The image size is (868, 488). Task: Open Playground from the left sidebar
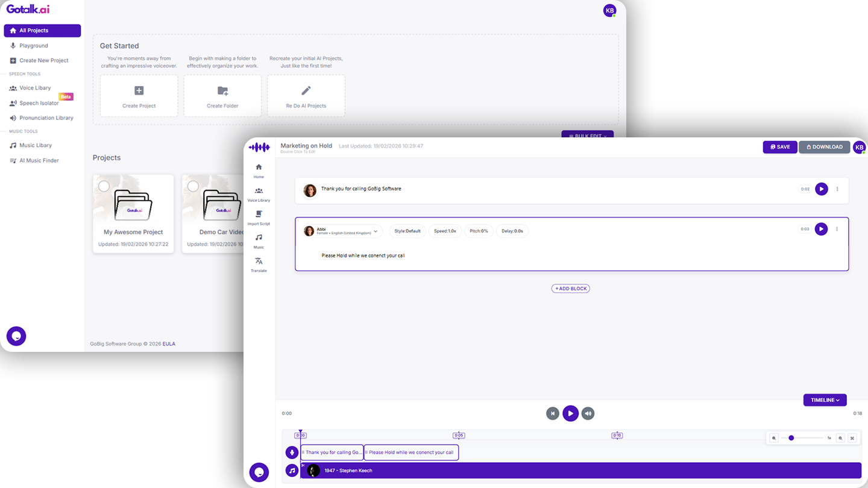(34, 46)
